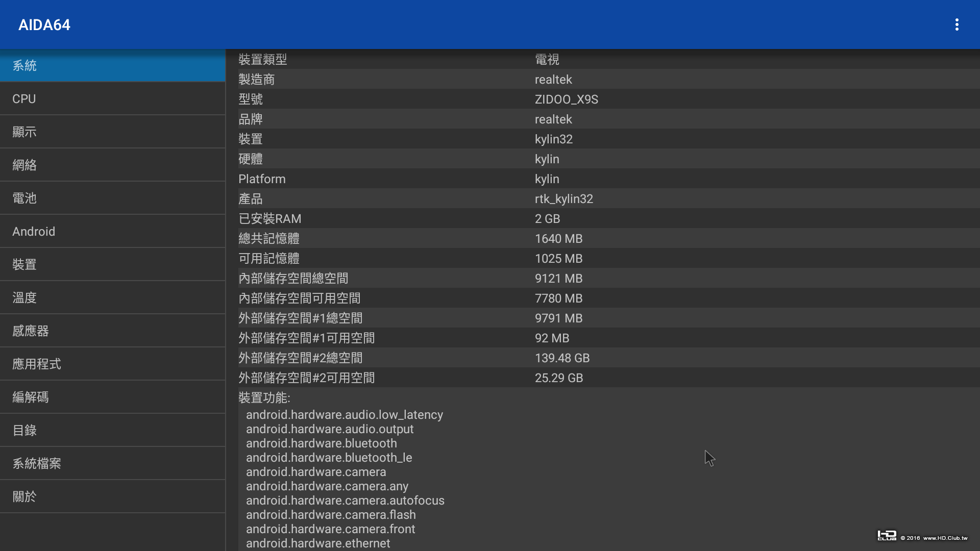Open the 關於 section
This screenshot has height=551, width=980.
[x=112, y=497]
